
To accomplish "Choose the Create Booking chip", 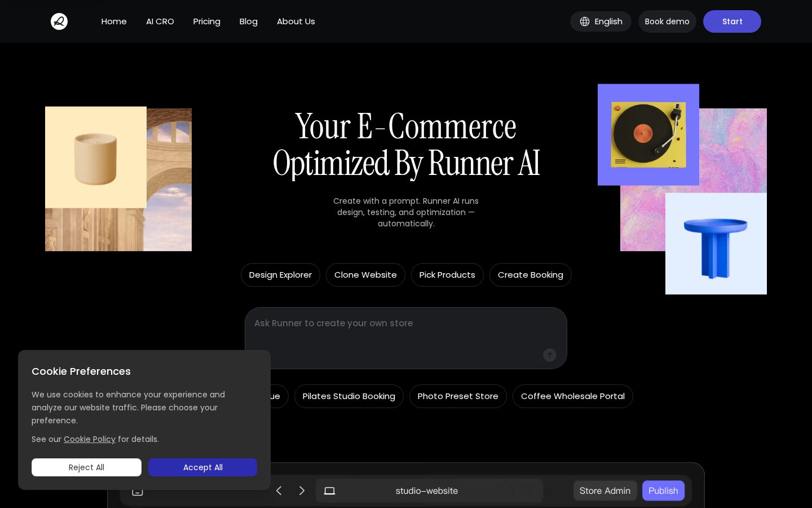I will click(531, 275).
